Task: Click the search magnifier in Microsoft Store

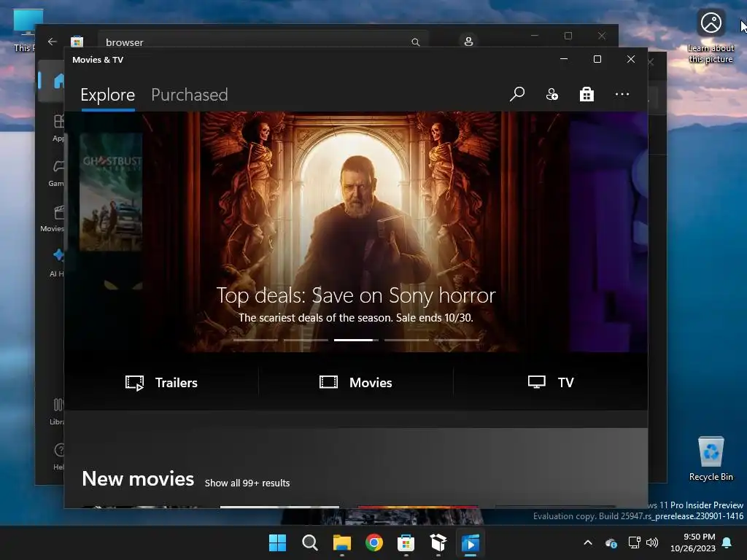Action: (415, 42)
